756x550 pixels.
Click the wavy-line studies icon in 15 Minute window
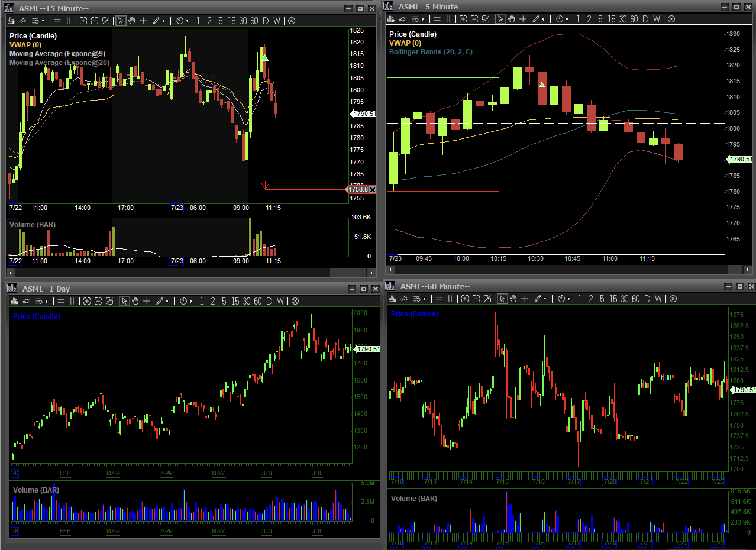click(23, 21)
